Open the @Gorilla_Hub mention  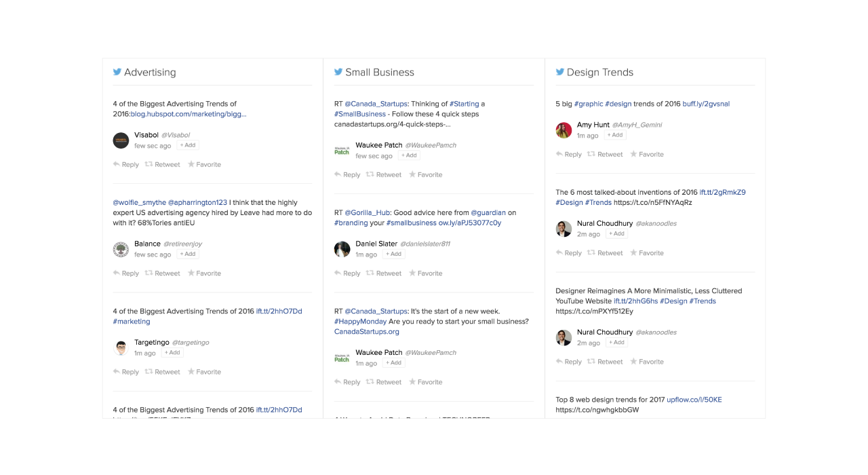(x=367, y=212)
